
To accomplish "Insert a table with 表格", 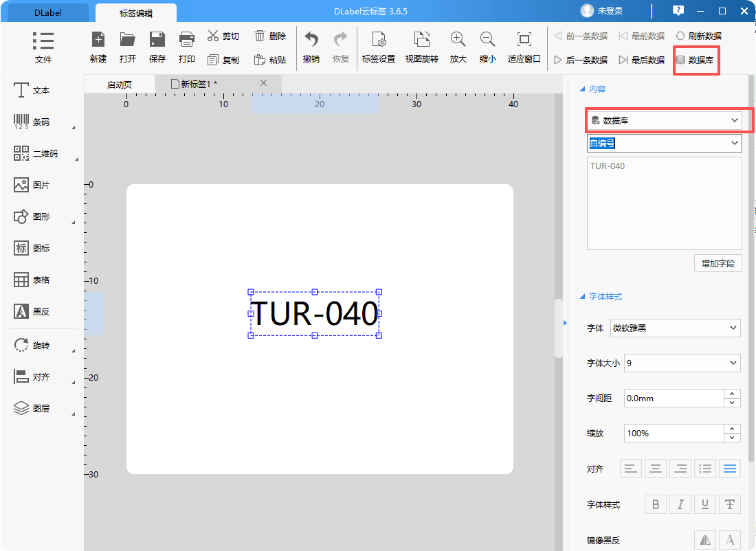I will 32,280.
